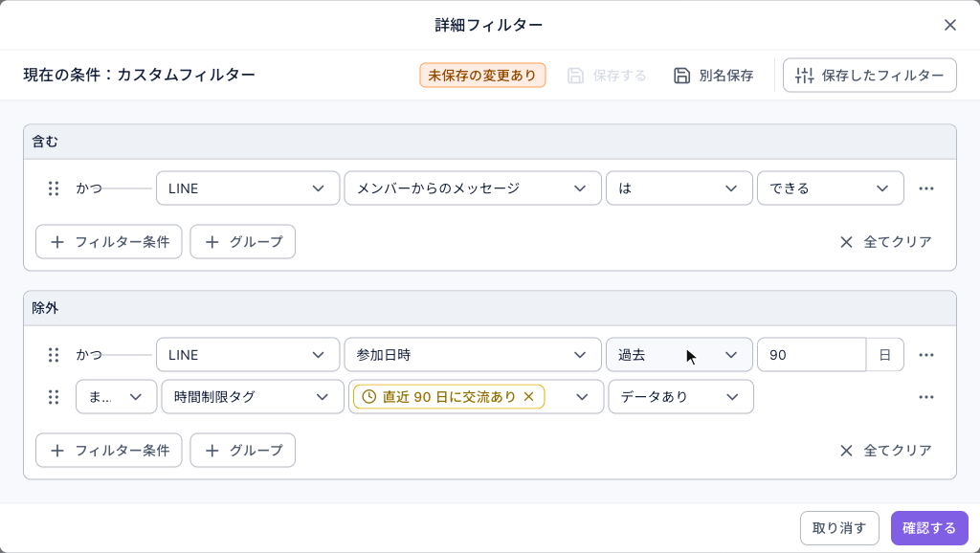Click the 90 days input field
The image size is (980, 553).
[812, 355]
